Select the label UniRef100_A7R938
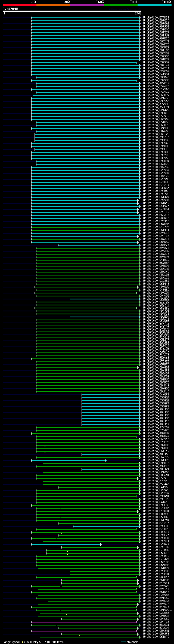 click(x=156, y=104)
